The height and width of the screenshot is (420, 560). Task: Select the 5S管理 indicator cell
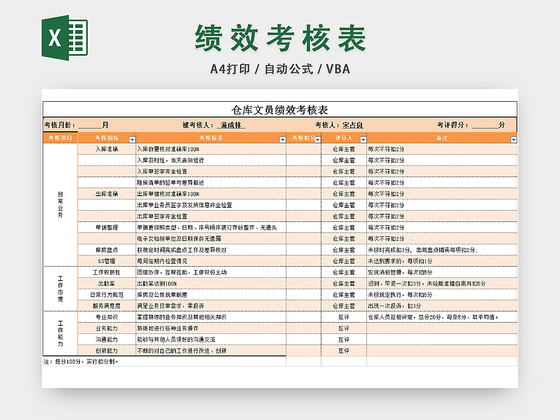click(x=107, y=261)
